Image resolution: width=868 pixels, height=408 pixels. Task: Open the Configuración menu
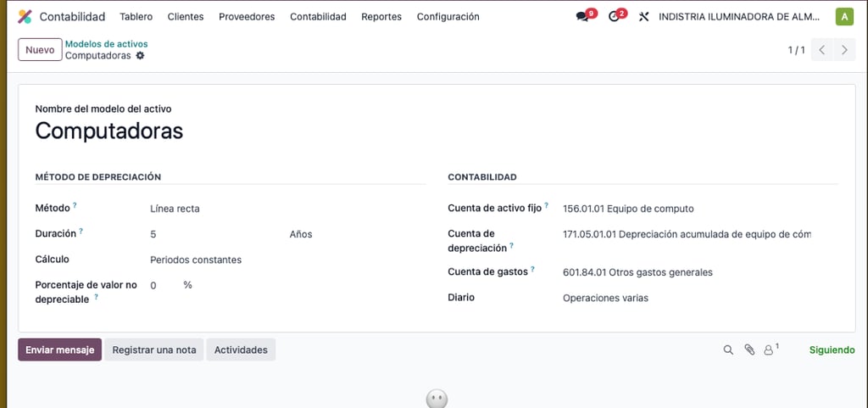click(448, 17)
